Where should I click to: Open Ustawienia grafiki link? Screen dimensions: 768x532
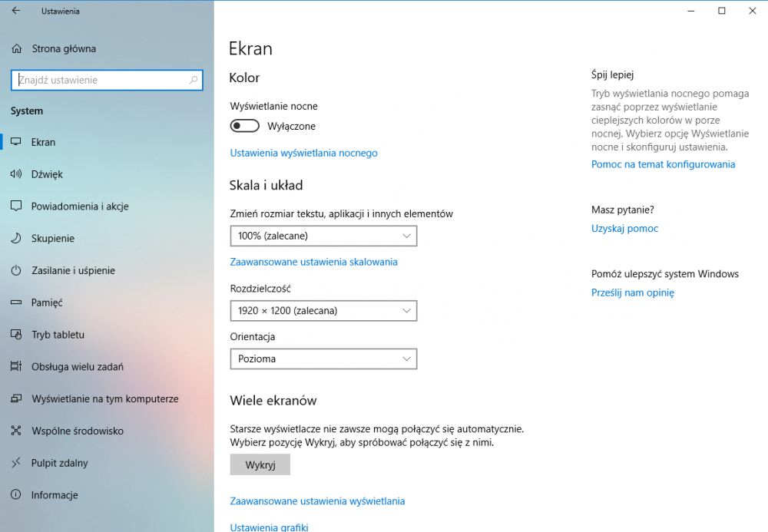pos(269,527)
